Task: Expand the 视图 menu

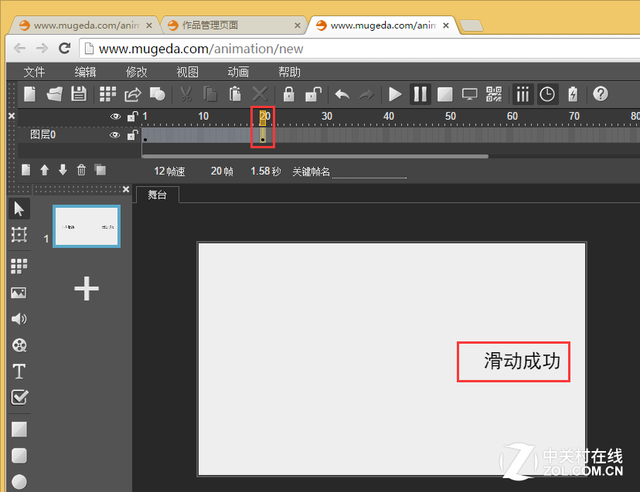Action: pyautogui.click(x=187, y=72)
